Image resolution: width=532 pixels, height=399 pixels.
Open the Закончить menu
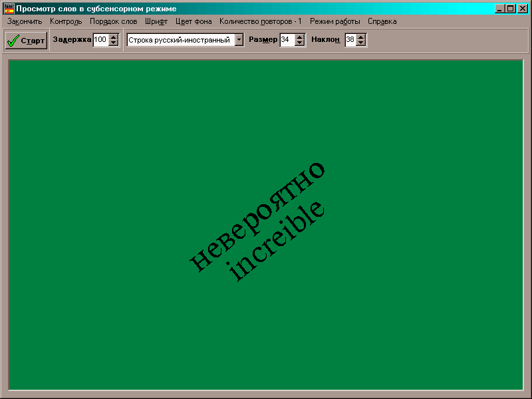click(25, 21)
